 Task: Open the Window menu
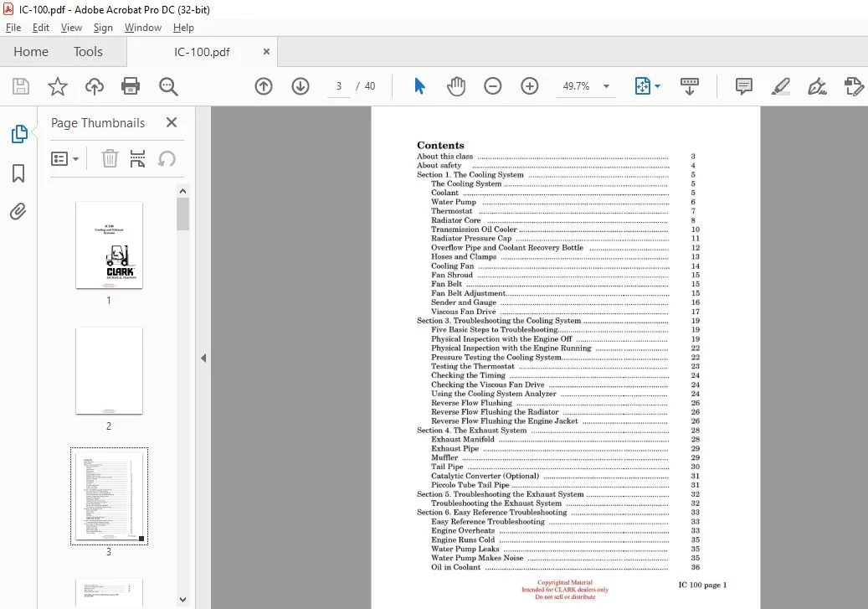143,28
